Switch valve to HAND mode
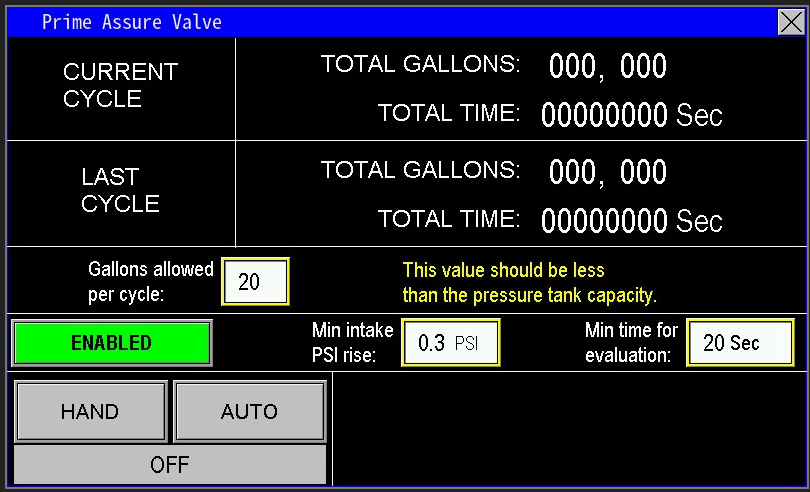Screen dimensions: 810x492 point(90,411)
